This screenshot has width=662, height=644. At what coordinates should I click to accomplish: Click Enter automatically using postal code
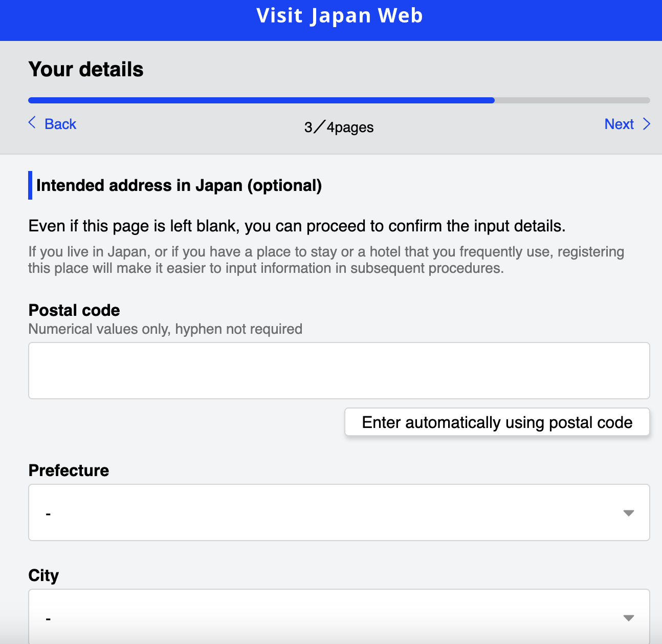coord(497,422)
